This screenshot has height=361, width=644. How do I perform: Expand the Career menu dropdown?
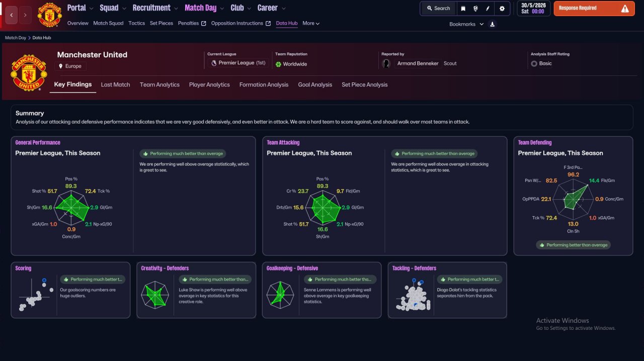pyautogui.click(x=284, y=9)
